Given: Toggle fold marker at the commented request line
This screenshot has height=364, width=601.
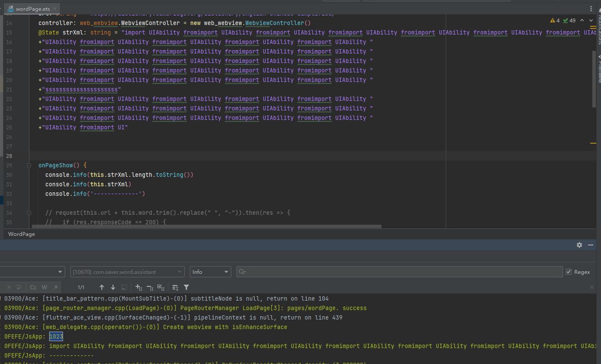Looking at the screenshot, I should click(x=29, y=213).
